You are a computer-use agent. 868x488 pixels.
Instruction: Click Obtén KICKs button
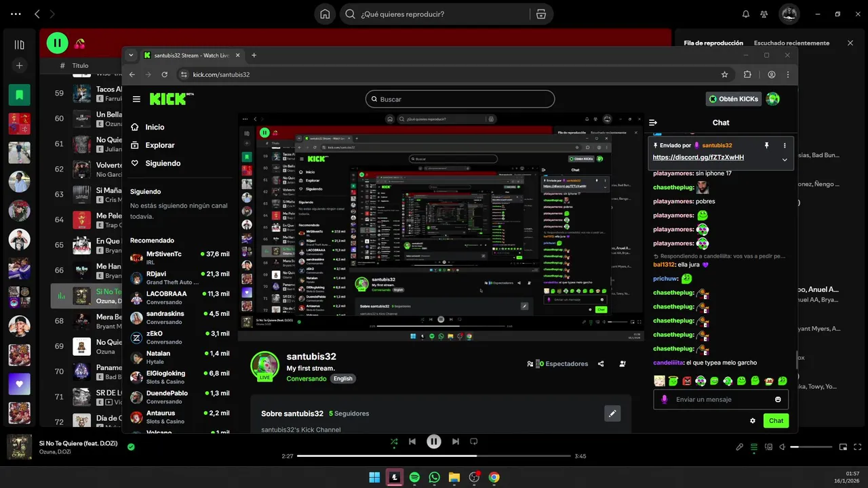point(733,99)
